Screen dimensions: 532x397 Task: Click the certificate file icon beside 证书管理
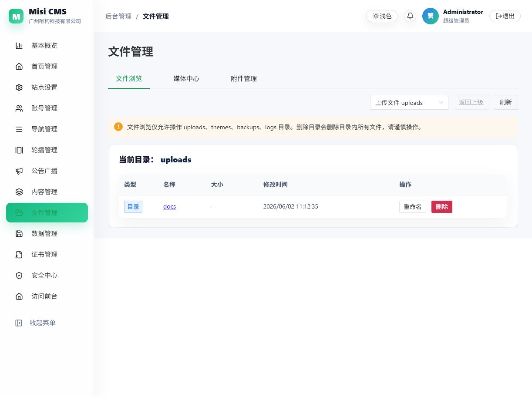click(x=19, y=255)
